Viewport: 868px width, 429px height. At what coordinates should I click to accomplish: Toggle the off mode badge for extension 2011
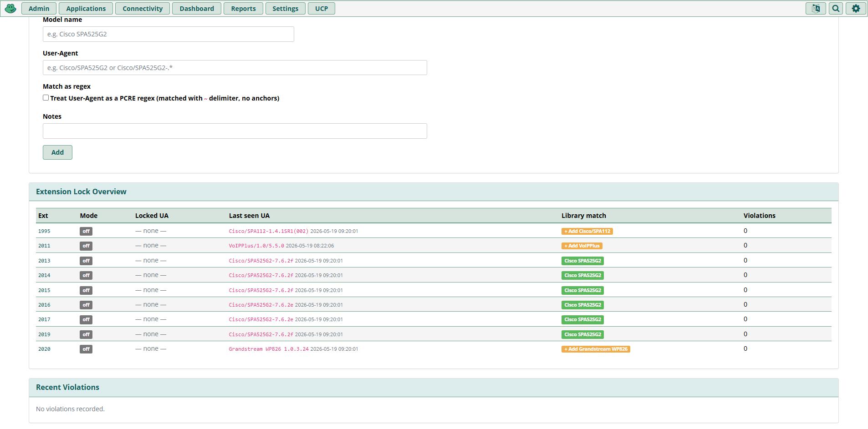pyautogui.click(x=86, y=246)
